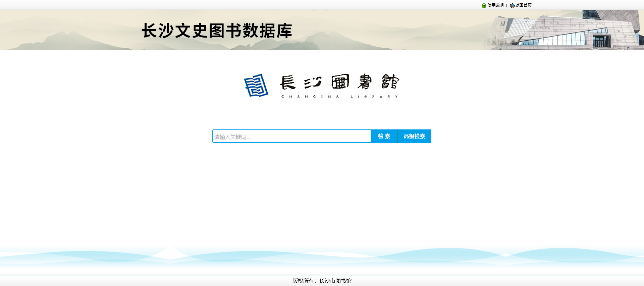644x286 pixels.
Task: Click the green help question mark icon
Action: [x=484, y=5]
